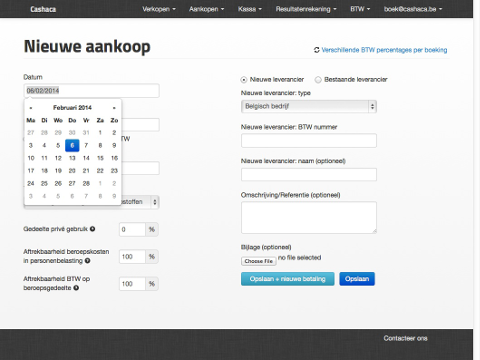Click Opslaan + nieuwe betaling button
This screenshot has width=480, height=360.
(x=288, y=279)
